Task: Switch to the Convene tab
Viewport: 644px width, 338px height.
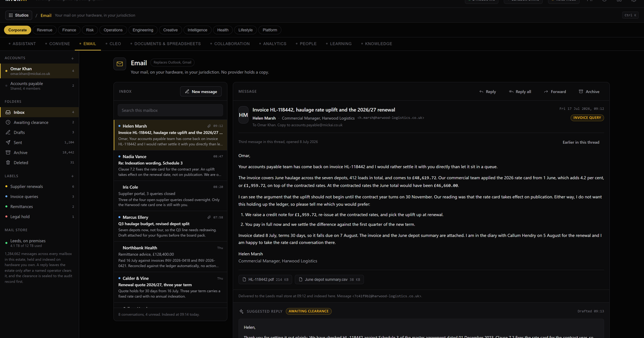Action: [58, 43]
